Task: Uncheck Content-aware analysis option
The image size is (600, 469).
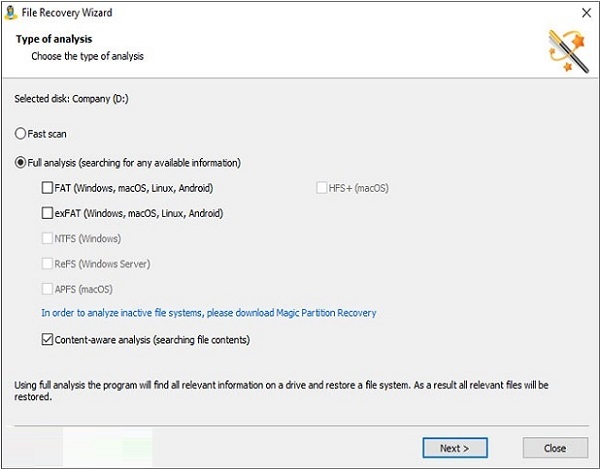Action: [48, 340]
